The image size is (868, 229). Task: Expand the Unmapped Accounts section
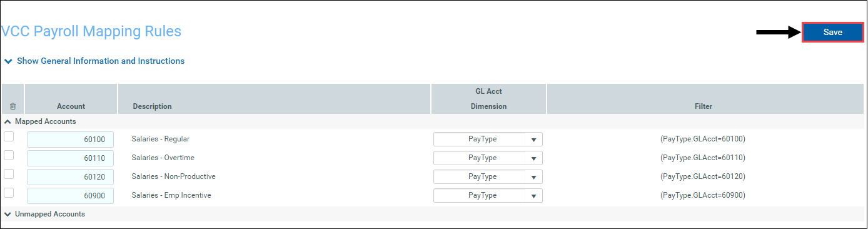coord(44,214)
